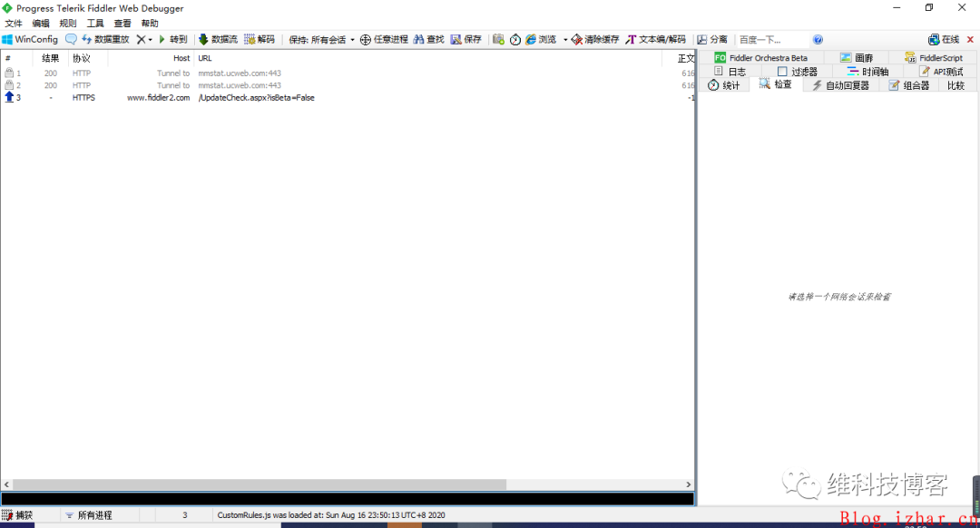This screenshot has height=528, width=980.
Task: Click the 保存 save button
Action: click(466, 39)
